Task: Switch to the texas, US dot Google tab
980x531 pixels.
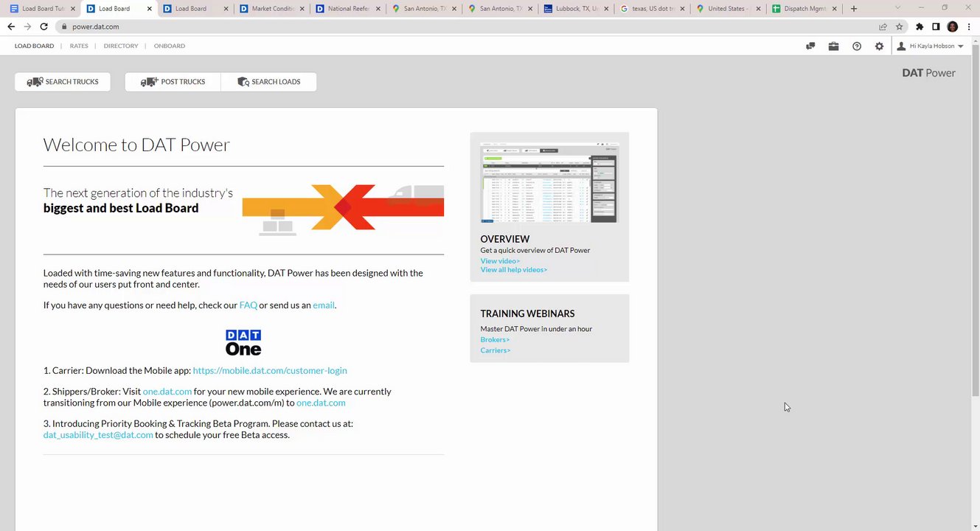Action: [x=653, y=9]
